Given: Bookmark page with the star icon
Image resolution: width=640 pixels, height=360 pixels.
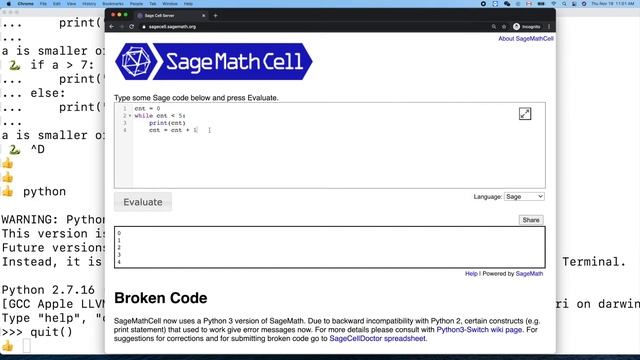Looking at the screenshot, I should 504,27.
